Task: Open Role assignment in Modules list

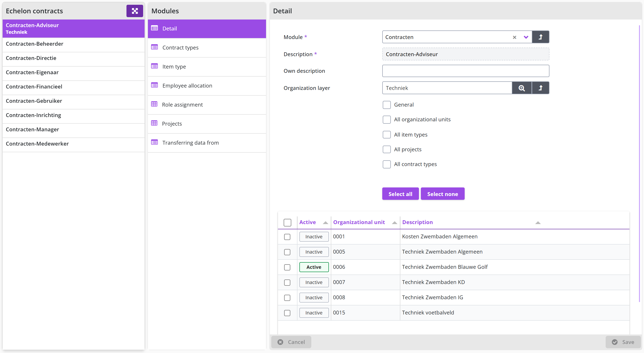Action: point(207,105)
